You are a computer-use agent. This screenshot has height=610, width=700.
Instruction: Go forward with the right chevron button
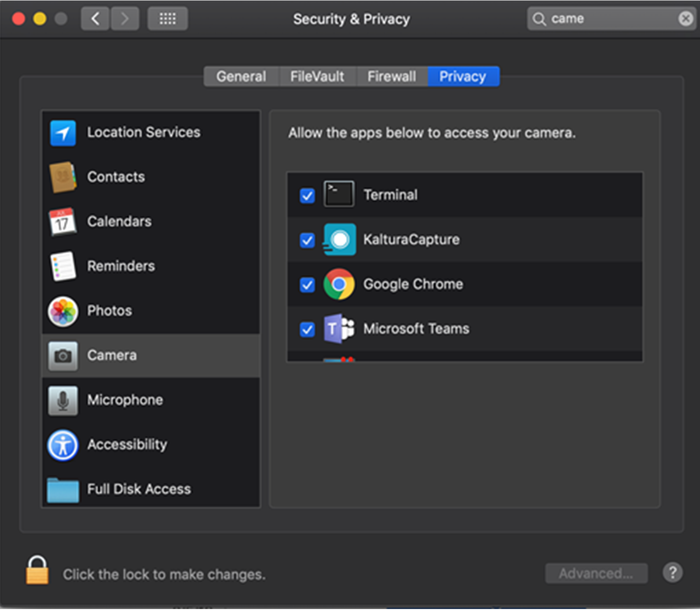tap(125, 19)
